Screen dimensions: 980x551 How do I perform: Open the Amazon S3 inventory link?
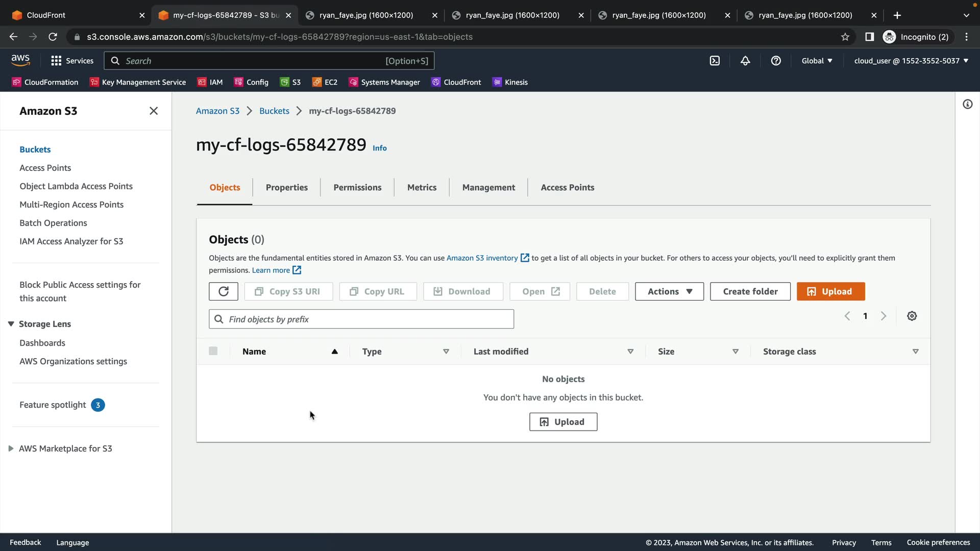pos(482,258)
